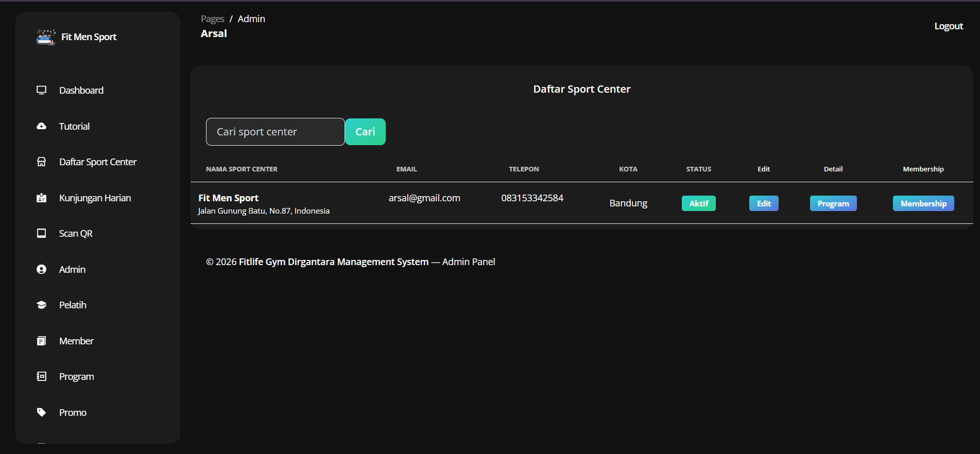This screenshot has height=454, width=980.
Task: Edit the Fit Men Sport entry
Action: (x=763, y=203)
